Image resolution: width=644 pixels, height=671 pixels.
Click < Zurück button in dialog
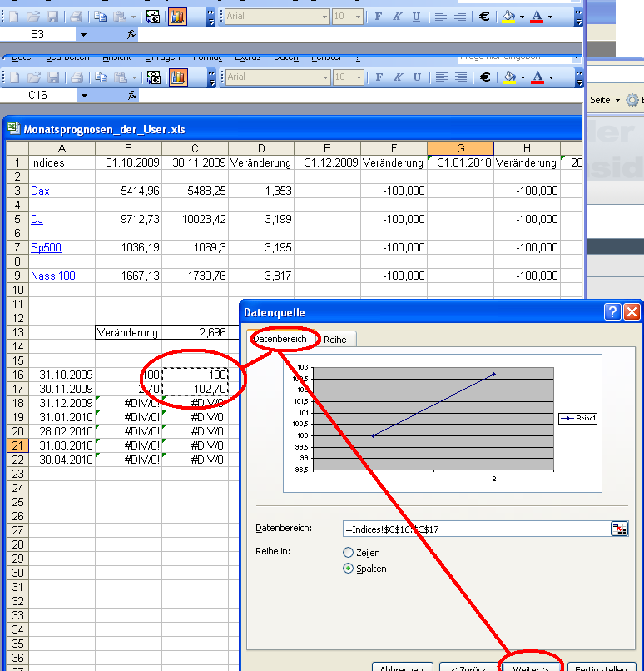pyautogui.click(x=468, y=667)
